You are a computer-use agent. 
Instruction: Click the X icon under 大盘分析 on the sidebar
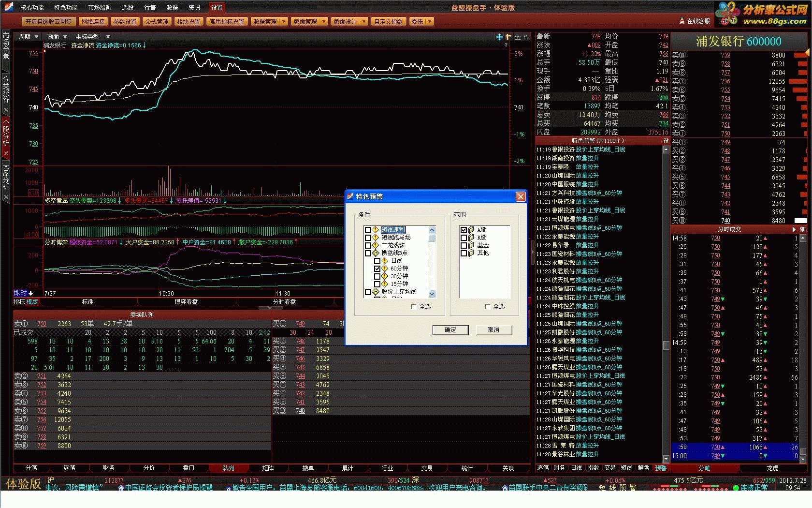tap(6, 197)
